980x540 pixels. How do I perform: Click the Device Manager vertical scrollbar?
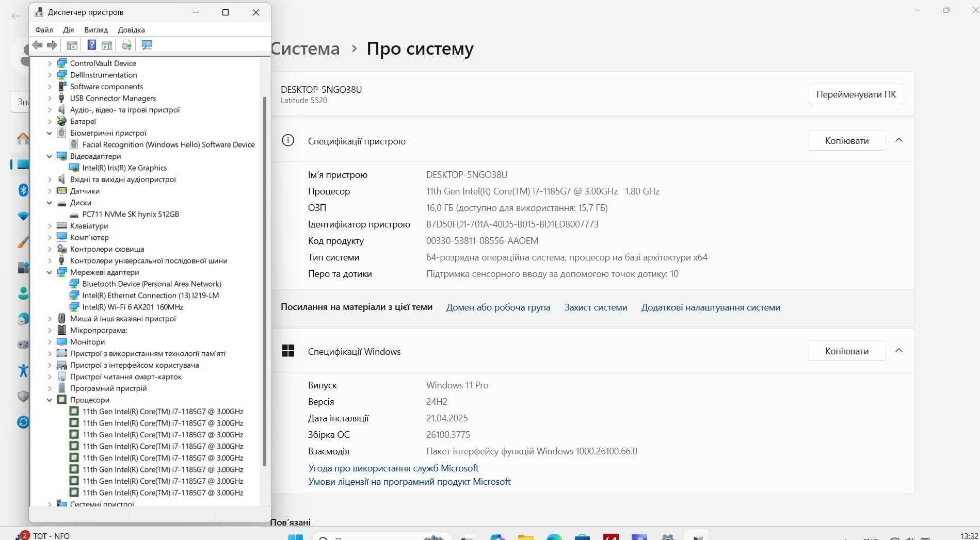pos(265,281)
